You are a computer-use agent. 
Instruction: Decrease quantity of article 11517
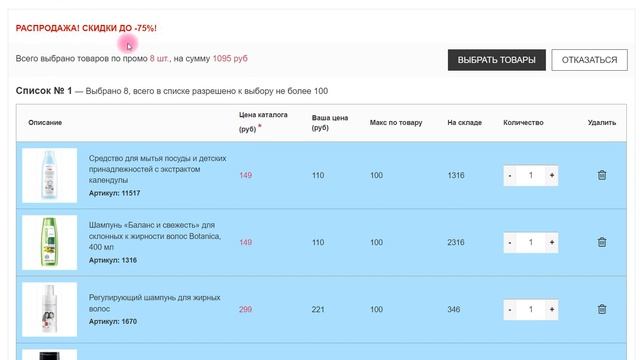pyautogui.click(x=510, y=176)
